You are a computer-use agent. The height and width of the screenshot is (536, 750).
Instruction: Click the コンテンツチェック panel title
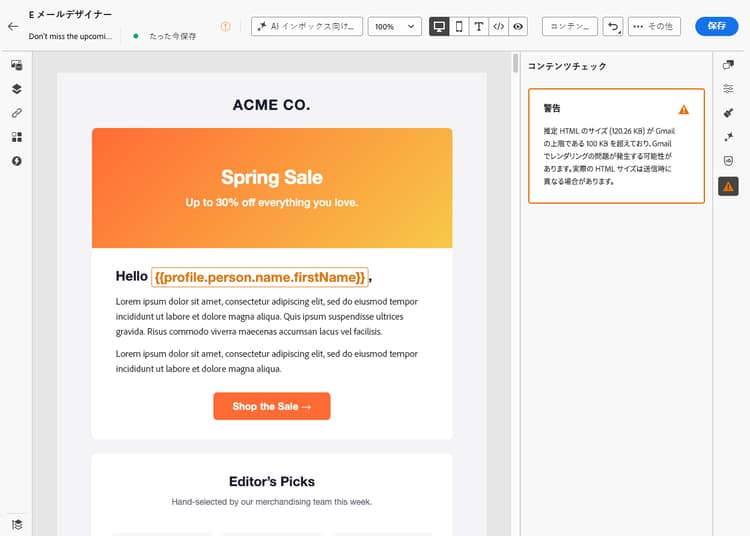tap(567, 66)
